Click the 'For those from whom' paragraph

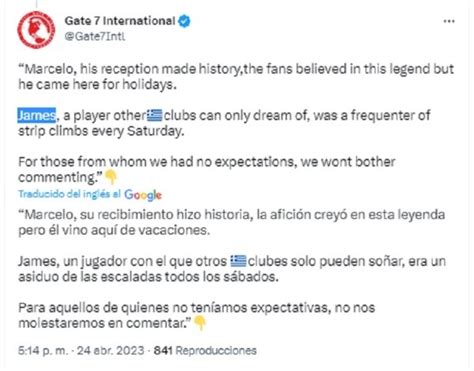coord(207,169)
